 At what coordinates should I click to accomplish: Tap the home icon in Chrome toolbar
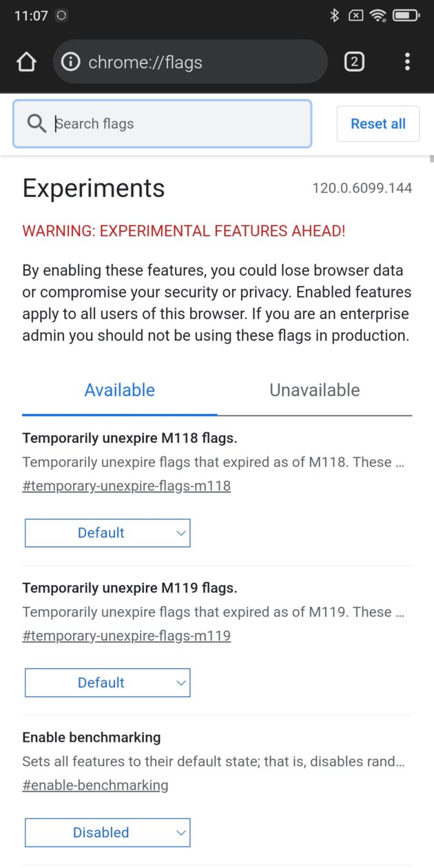(x=26, y=62)
